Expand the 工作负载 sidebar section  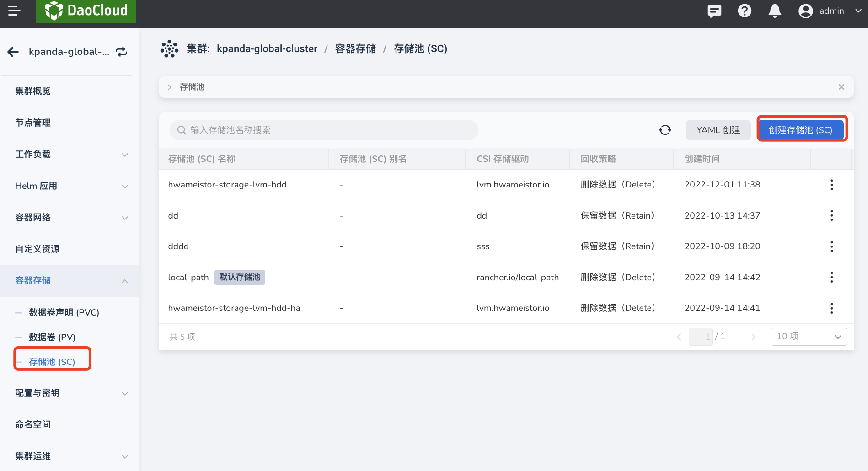(70, 155)
